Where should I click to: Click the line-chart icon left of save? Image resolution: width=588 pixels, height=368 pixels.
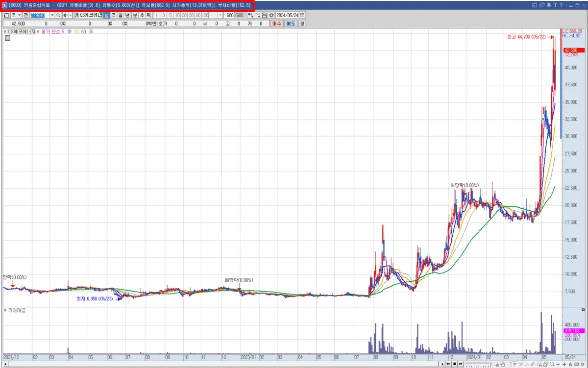pos(258,15)
